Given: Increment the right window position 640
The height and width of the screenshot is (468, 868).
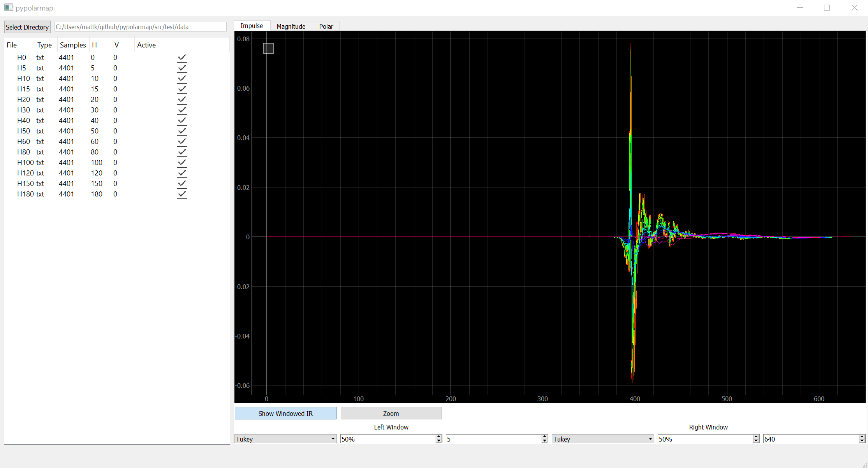Looking at the screenshot, I should (x=862, y=436).
